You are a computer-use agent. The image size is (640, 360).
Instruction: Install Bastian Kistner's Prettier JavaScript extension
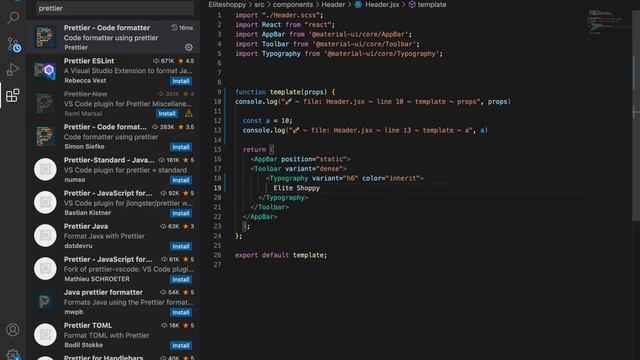[180, 213]
